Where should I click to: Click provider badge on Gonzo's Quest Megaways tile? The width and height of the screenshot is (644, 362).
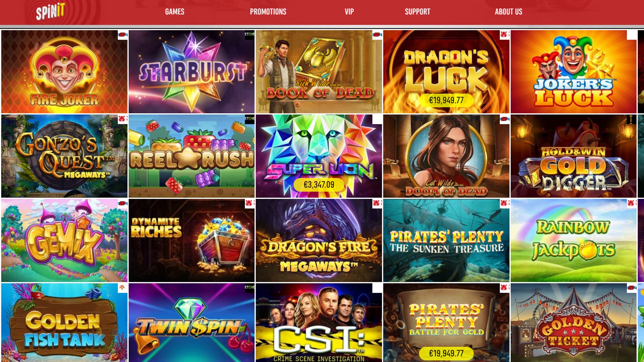[x=122, y=119]
